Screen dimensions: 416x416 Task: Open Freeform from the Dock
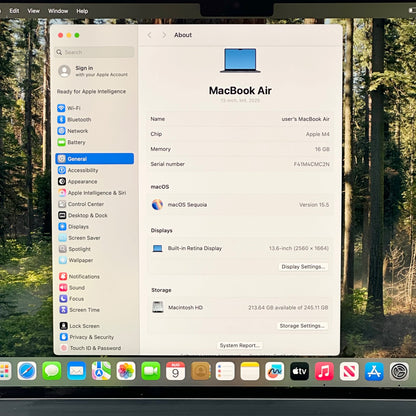coord(275,371)
